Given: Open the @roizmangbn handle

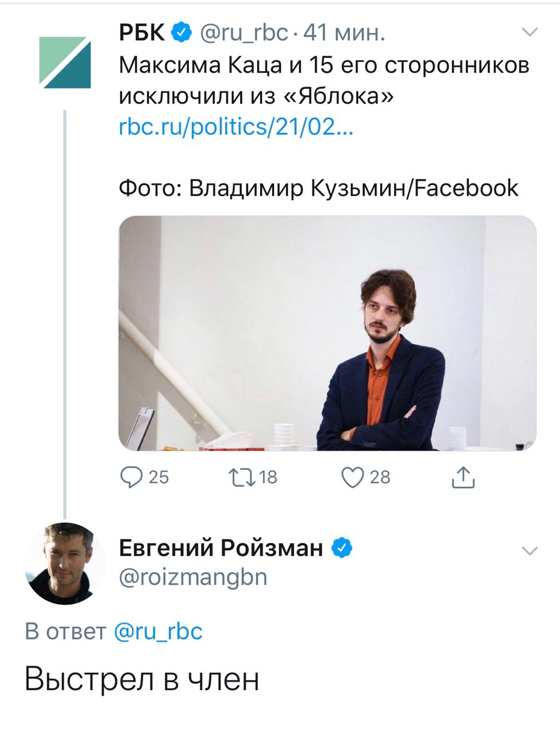Looking at the screenshot, I should click(x=193, y=577).
